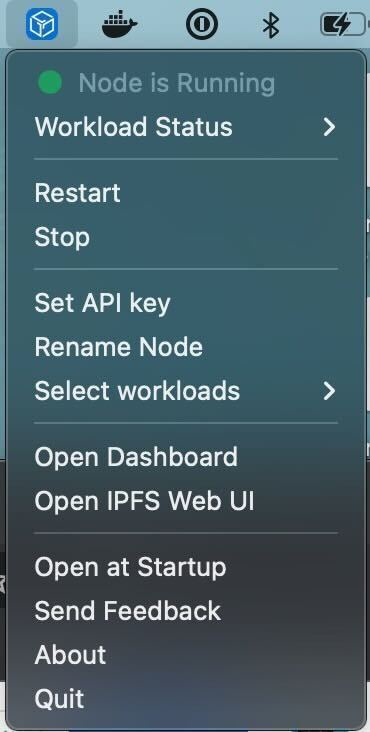Open the About menu item
The image size is (370, 732).
[186, 655]
